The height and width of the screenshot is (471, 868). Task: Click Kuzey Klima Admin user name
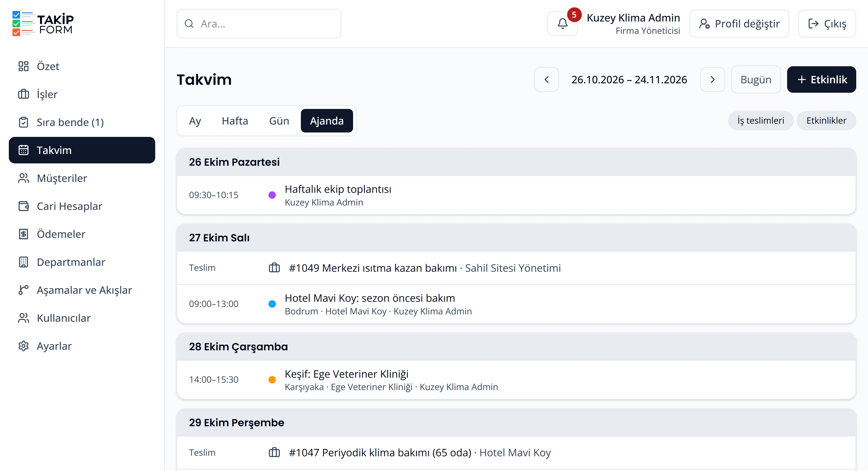coord(633,18)
